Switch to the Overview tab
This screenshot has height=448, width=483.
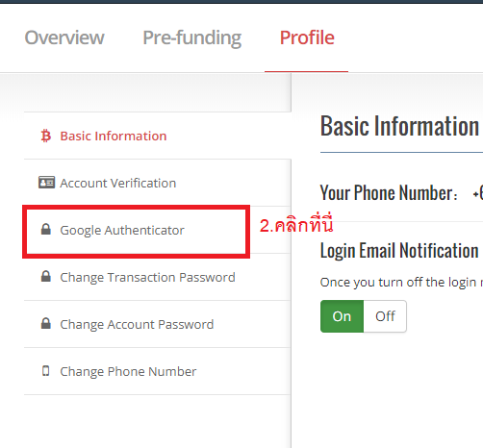pyautogui.click(x=64, y=37)
